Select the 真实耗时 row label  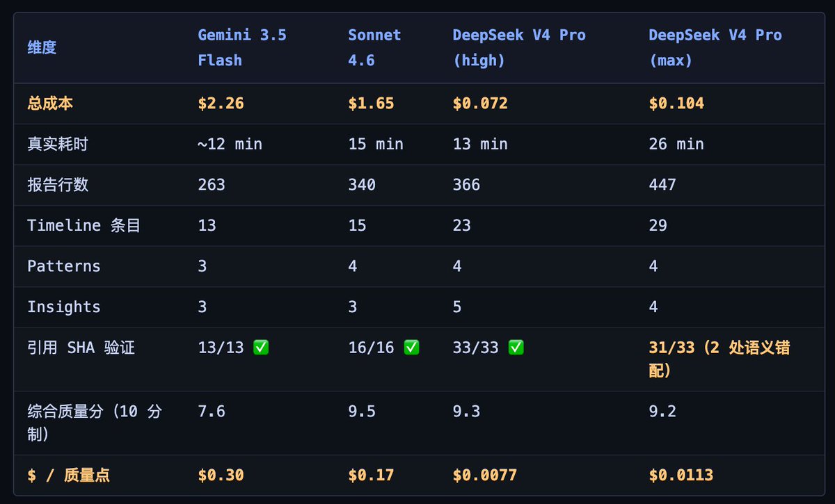click(58, 144)
